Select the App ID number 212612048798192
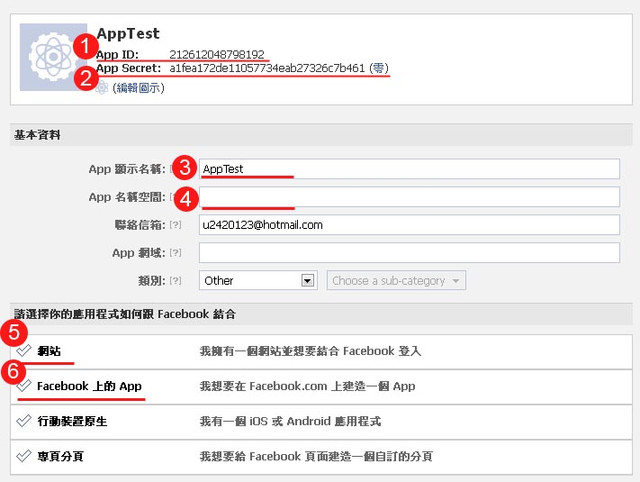Viewport: 640px width, 482px height. point(217,54)
